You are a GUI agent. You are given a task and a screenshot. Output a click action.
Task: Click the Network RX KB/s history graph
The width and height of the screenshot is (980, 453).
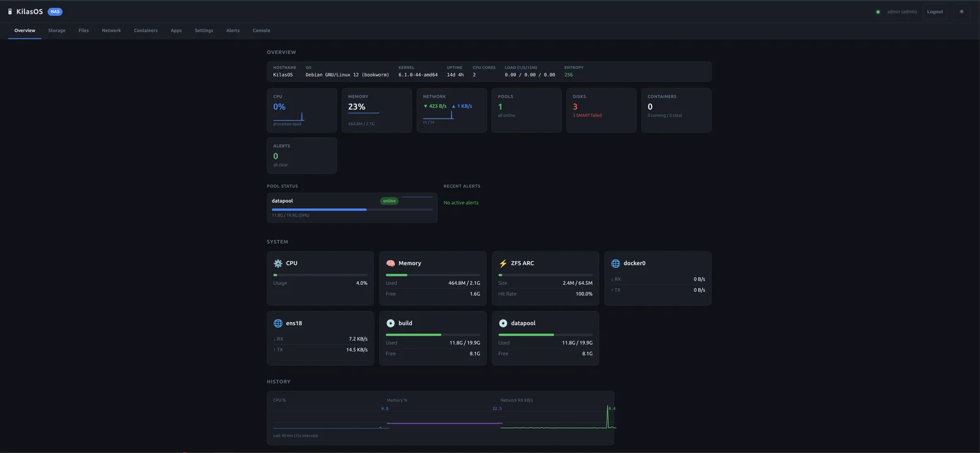[557, 417]
